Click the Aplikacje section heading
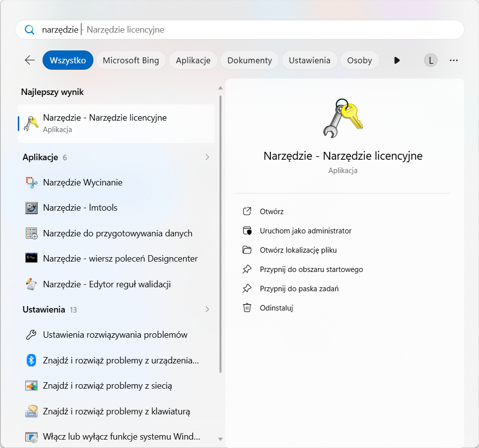 [x=41, y=157]
